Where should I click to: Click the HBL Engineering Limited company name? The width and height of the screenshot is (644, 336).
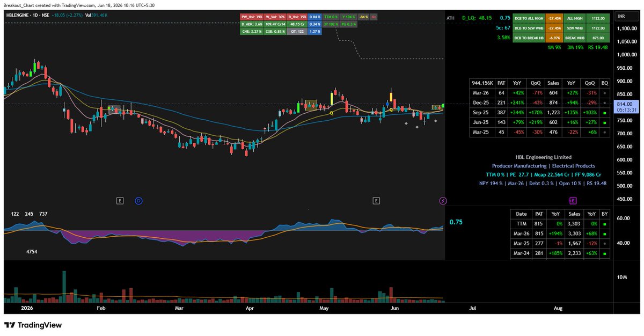[543, 157]
